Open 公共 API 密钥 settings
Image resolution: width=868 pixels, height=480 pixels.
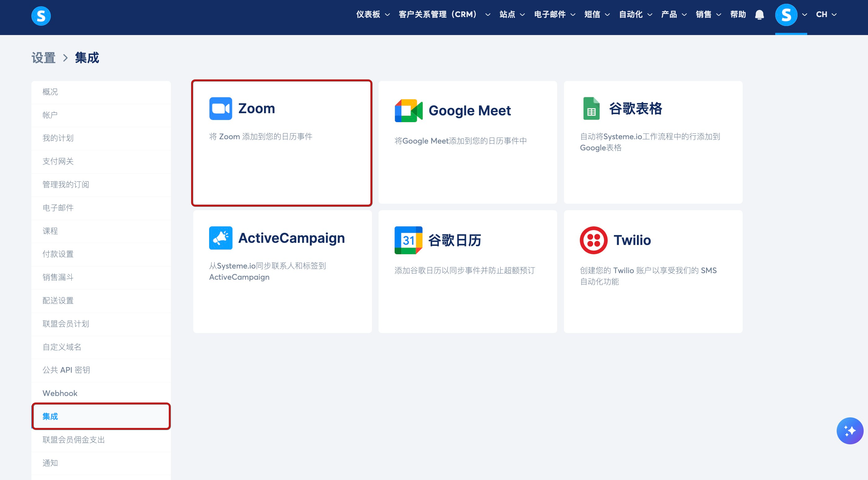(x=66, y=370)
